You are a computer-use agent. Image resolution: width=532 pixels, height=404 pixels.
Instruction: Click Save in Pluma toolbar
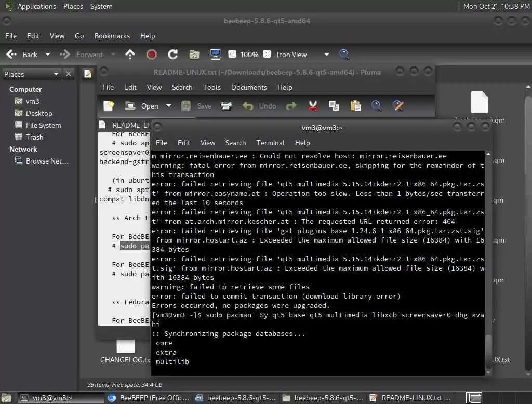[x=196, y=106]
